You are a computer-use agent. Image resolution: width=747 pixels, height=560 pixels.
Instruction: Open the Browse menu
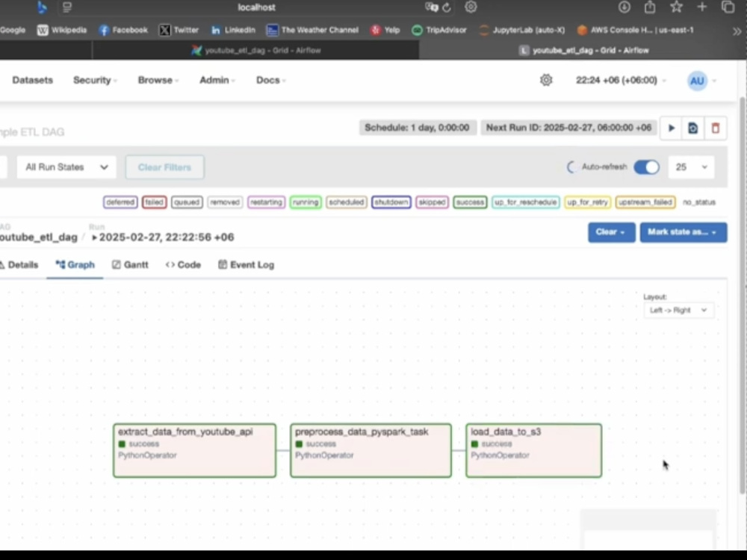pyautogui.click(x=158, y=80)
